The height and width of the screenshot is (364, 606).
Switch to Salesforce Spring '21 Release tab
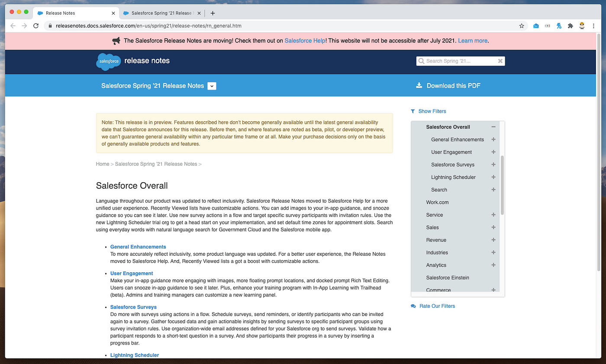(x=161, y=13)
